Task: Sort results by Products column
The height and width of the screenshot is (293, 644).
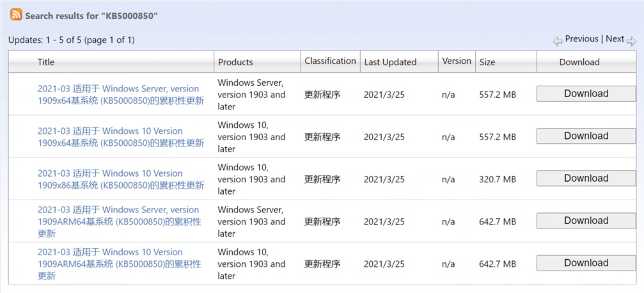Action: pyautogui.click(x=235, y=62)
